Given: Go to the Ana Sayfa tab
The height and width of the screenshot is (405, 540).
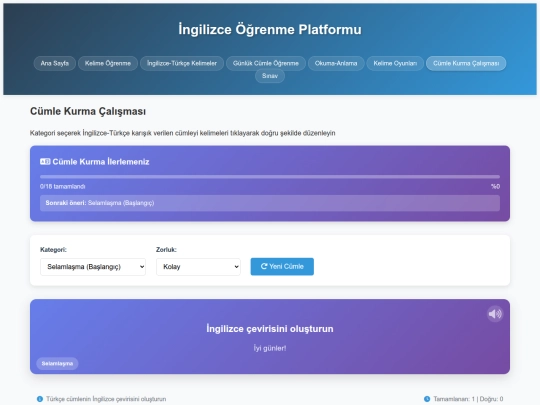Looking at the screenshot, I should pyautogui.click(x=55, y=63).
